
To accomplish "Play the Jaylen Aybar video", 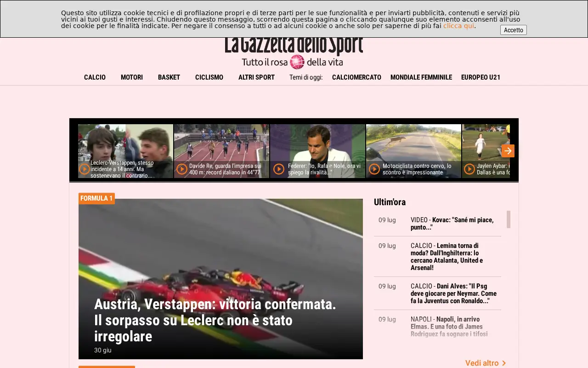I will click(469, 169).
